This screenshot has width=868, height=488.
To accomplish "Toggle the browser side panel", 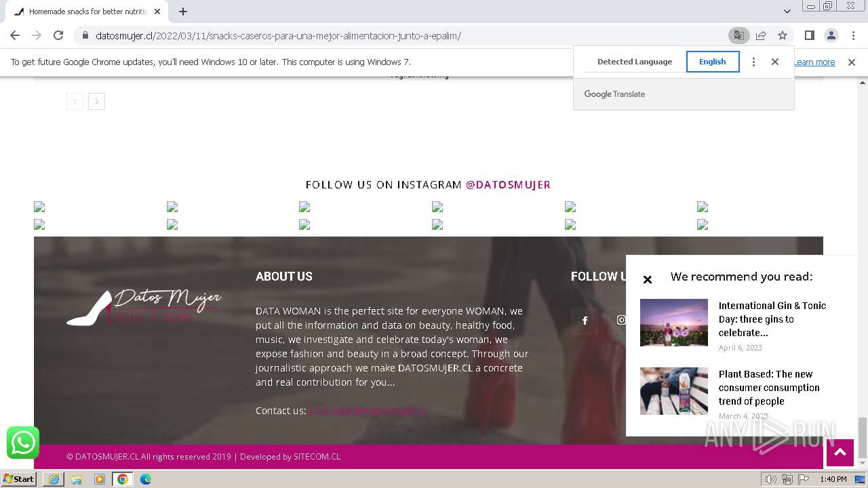I will coord(809,35).
